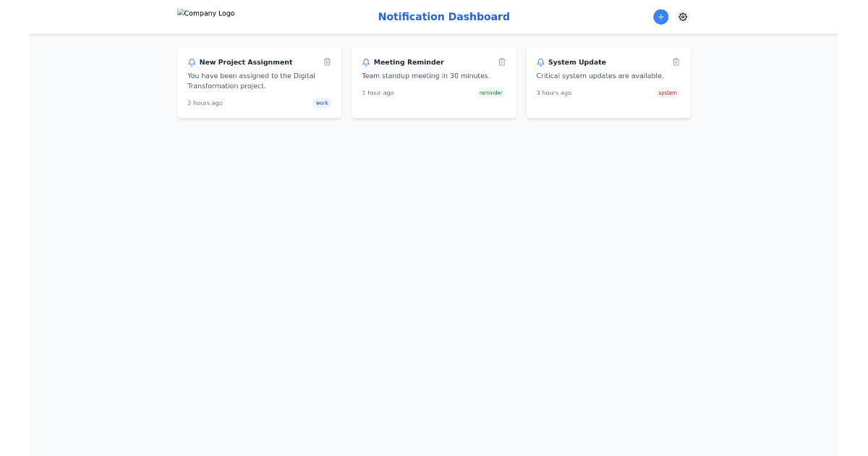
Task: Delete the System Update notification
Action: [x=676, y=62]
